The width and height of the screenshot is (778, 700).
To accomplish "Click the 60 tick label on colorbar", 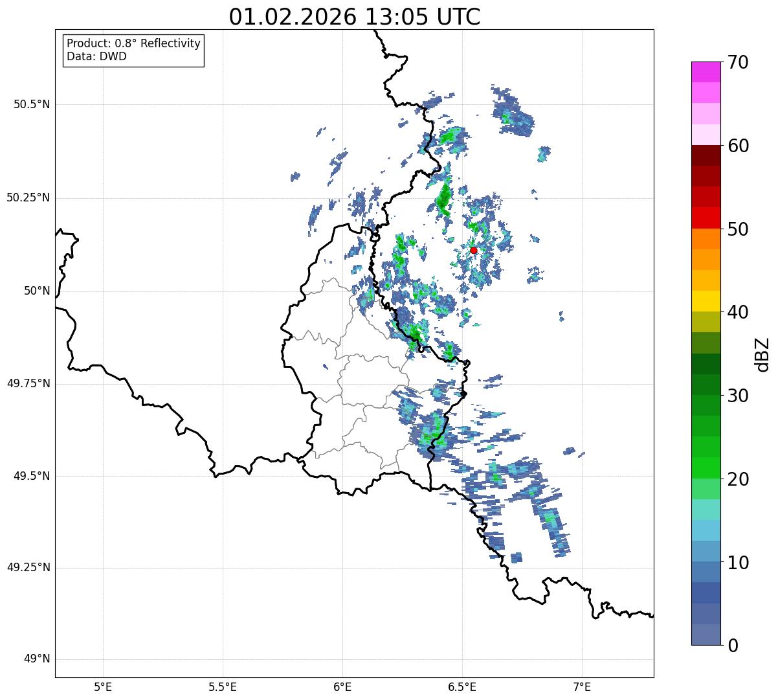I will coord(738,146).
